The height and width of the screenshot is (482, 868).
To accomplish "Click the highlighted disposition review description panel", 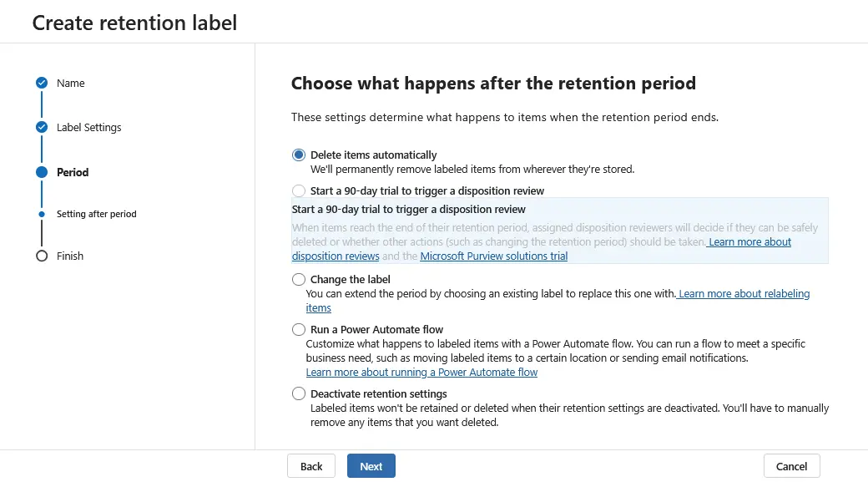I will click(559, 229).
